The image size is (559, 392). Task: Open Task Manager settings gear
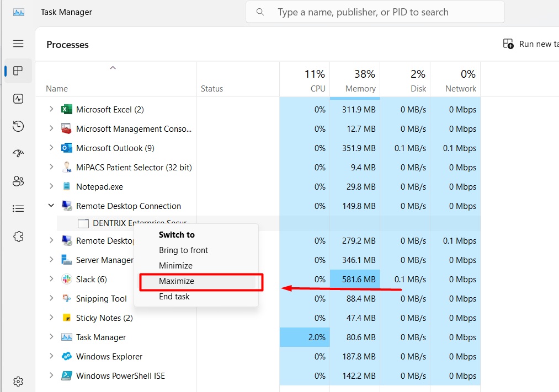(x=18, y=382)
